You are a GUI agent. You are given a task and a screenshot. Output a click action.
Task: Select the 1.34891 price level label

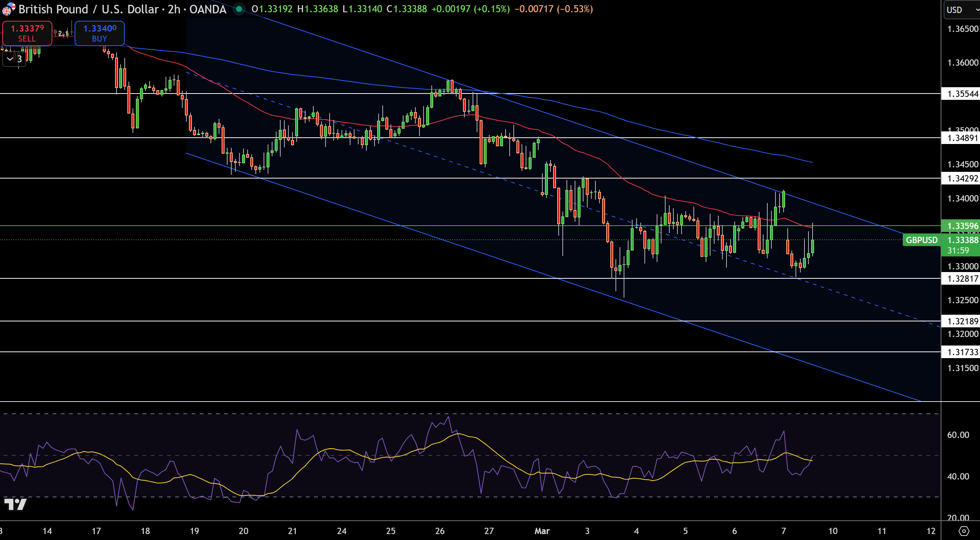point(960,138)
